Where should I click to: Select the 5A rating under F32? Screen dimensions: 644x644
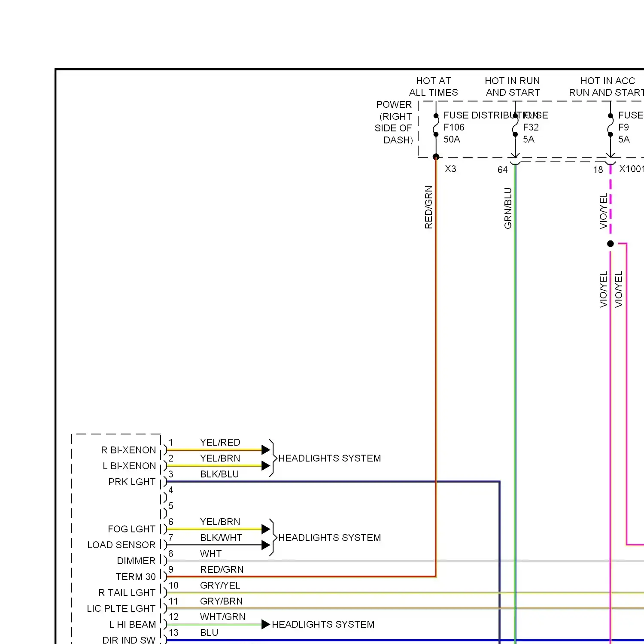[529, 139]
